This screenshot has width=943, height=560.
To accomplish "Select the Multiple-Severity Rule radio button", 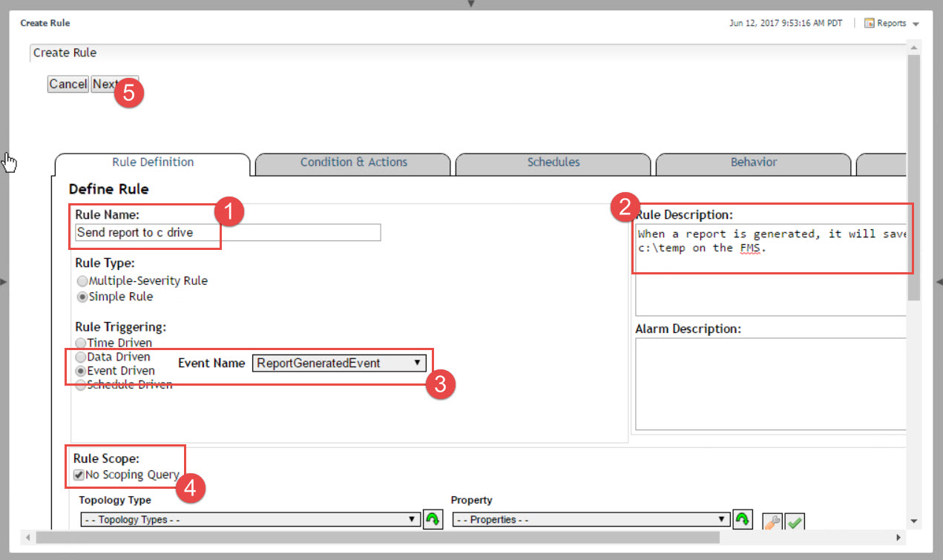I will [x=81, y=281].
